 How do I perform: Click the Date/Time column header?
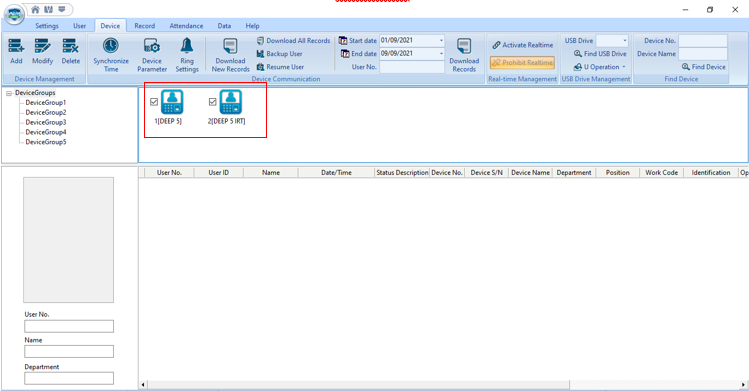(x=336, y=173)
